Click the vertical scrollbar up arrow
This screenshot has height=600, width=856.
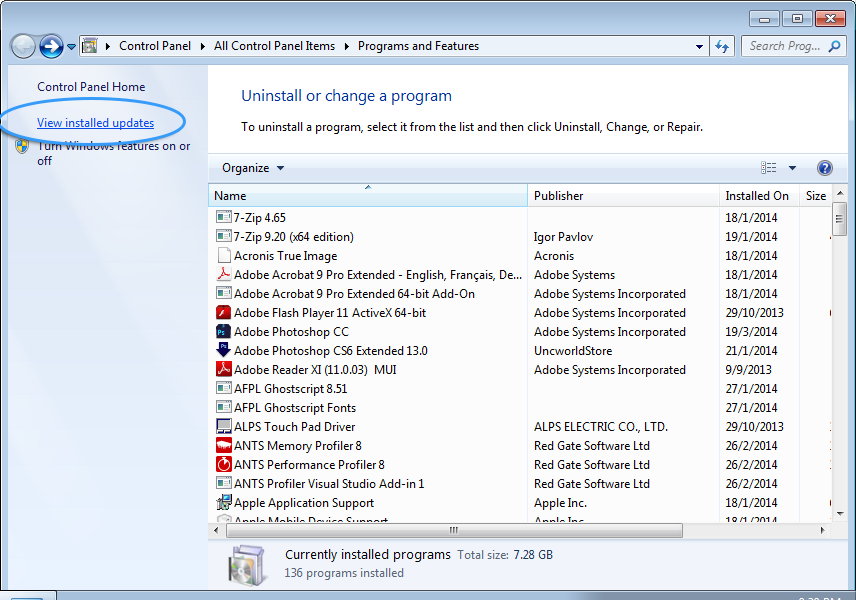840,193
